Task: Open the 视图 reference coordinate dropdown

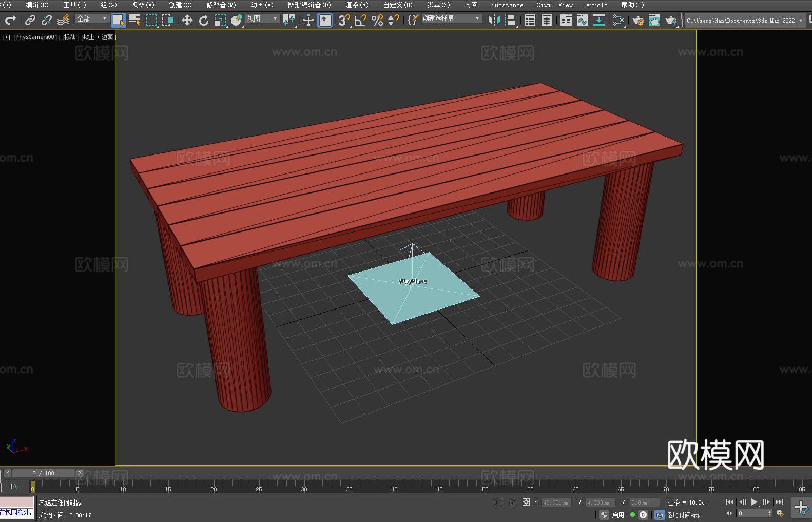Action: click(x=263, y=18)
